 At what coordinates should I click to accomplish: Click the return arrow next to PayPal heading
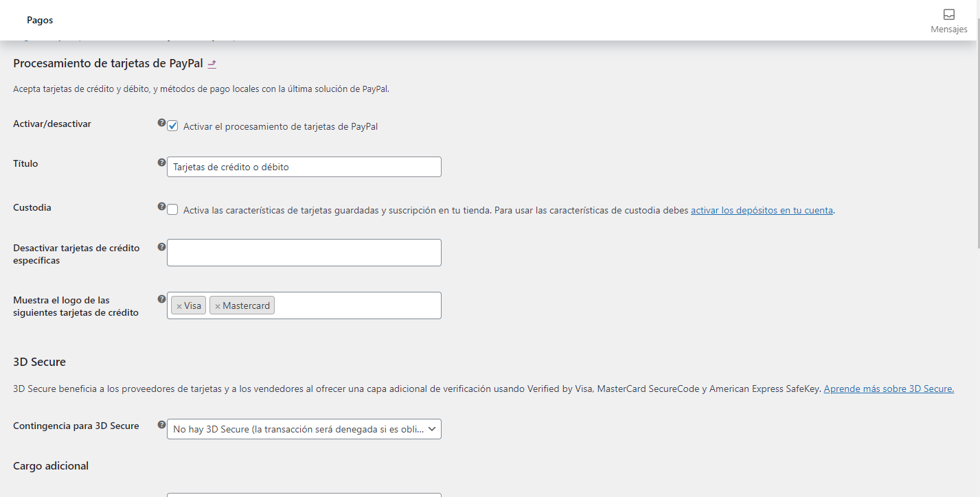click(x=212, y=64)
